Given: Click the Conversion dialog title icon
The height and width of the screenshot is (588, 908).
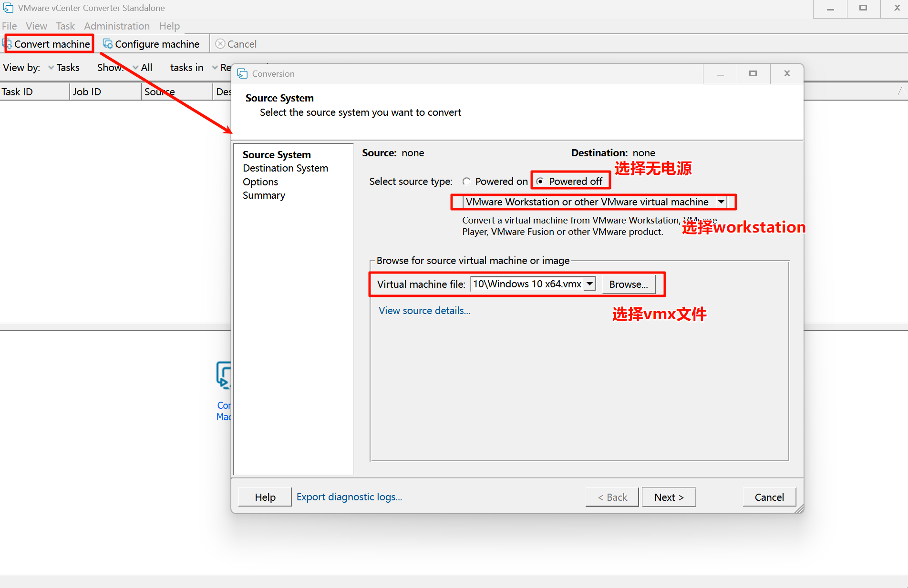Looking at the screenshot, I should point(242,74).
